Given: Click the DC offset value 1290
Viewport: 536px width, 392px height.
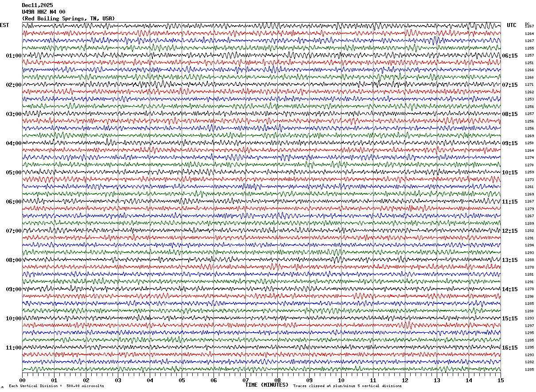Looking at the screenshot, I should click(x=529, y=296).
